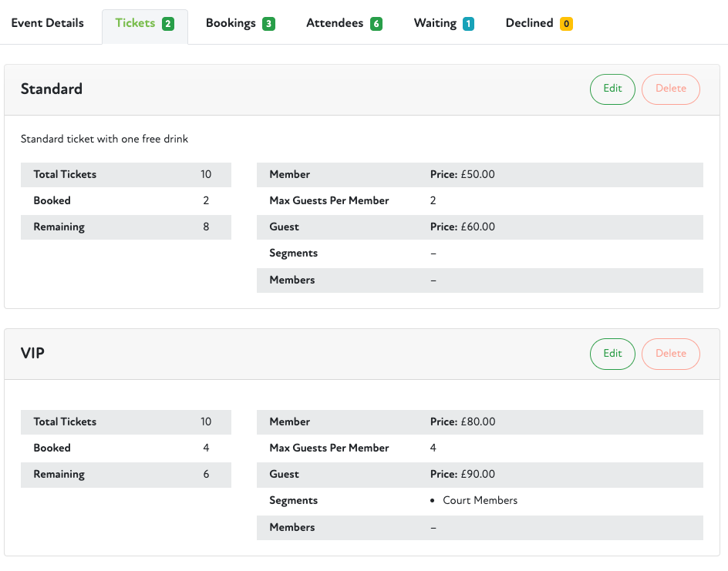
Task: Select the Standard ticket description text
Action: click(x=104, y=139)
